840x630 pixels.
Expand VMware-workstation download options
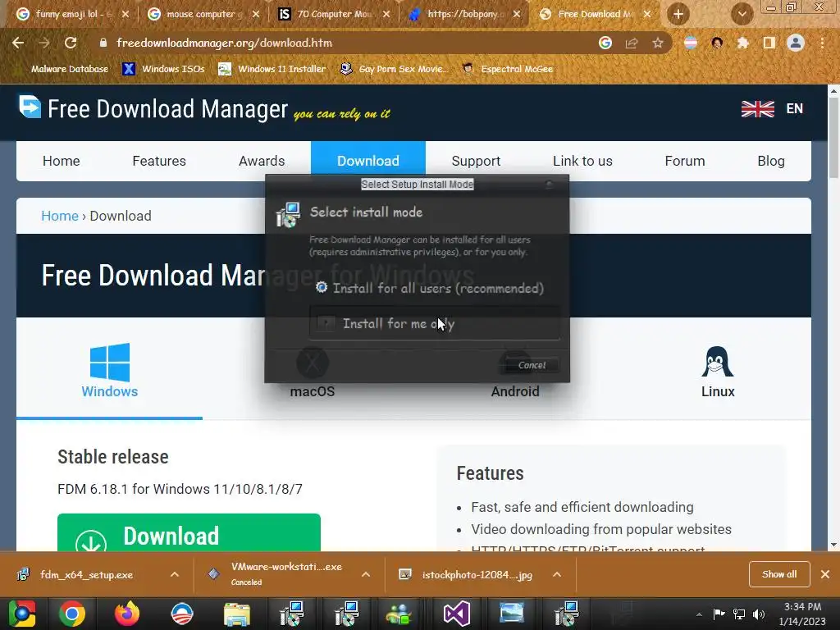pyautogui.click(x=366, y=574)
